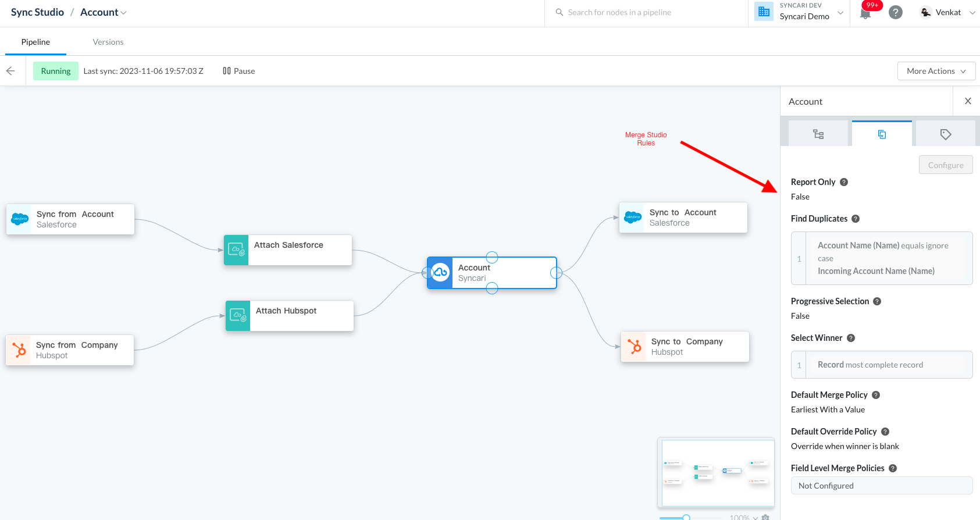
Task: Open the tag tab icon in Account panel
Action: tap(946, 134)
